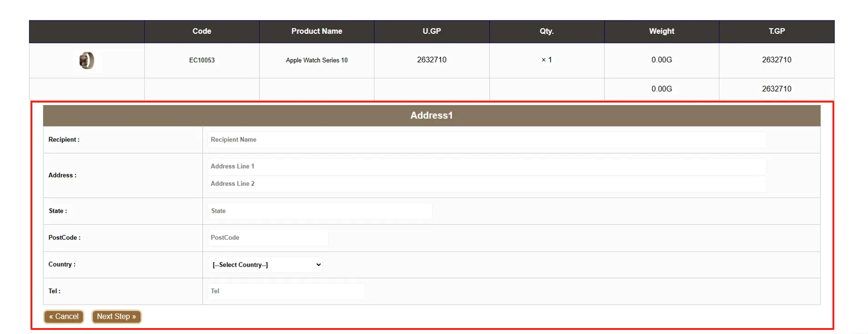Click the T.GP column header
The width and height of the screenshot is (868, 334).
[x=776, y=31]
